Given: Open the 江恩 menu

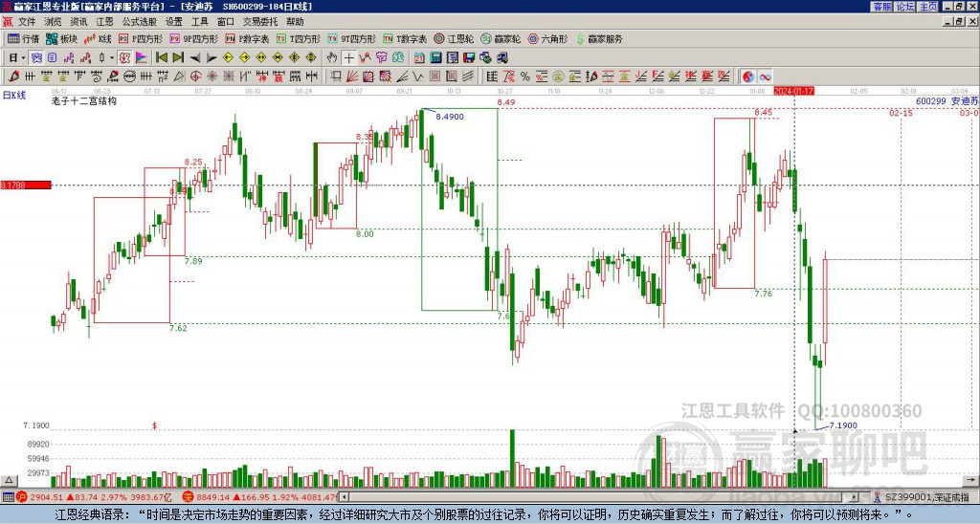Looking at the screenshot, I should coord(105,22).
